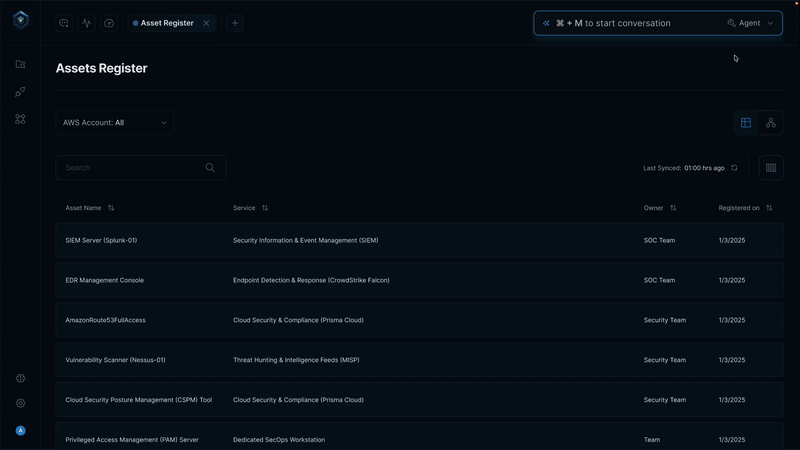Click the asset Search input field

coord(132,168)
